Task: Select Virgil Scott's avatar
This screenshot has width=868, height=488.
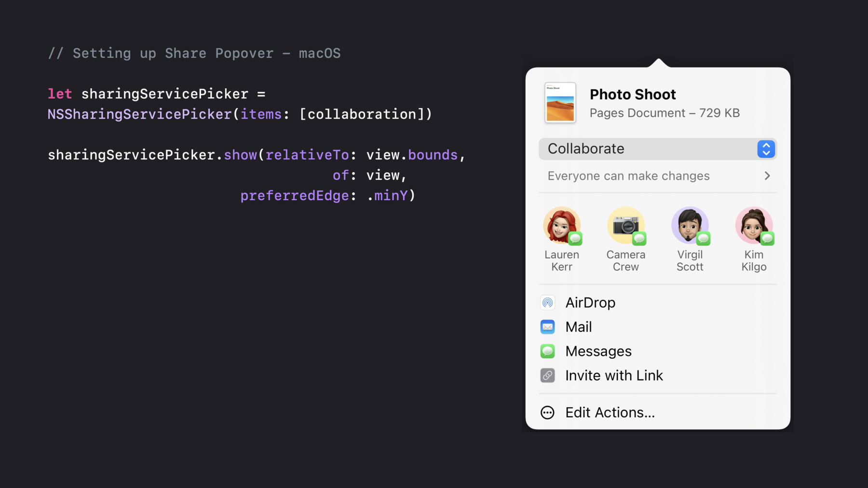Action: point(690,225)
